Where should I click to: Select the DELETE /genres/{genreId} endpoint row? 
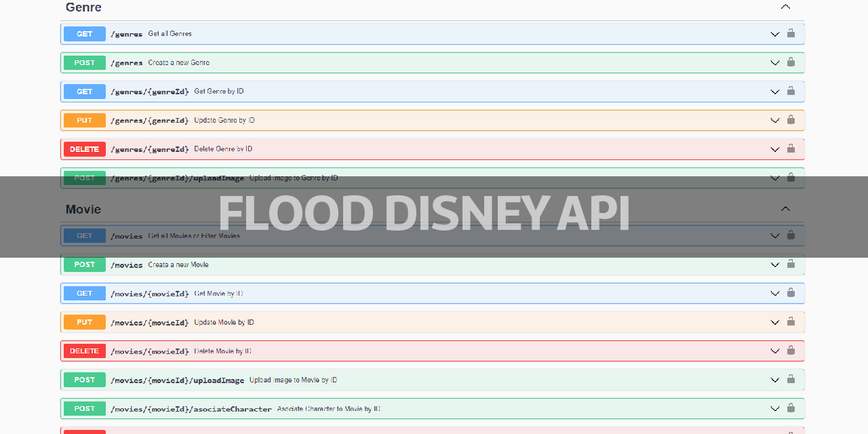tap(407, 149)
